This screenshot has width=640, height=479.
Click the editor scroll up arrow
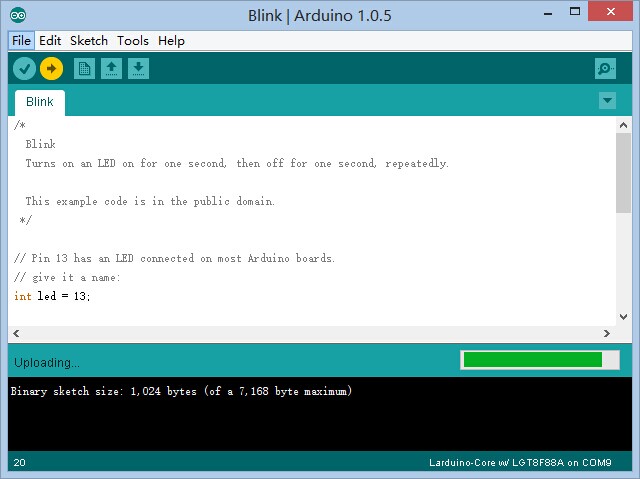click(623, 125)
